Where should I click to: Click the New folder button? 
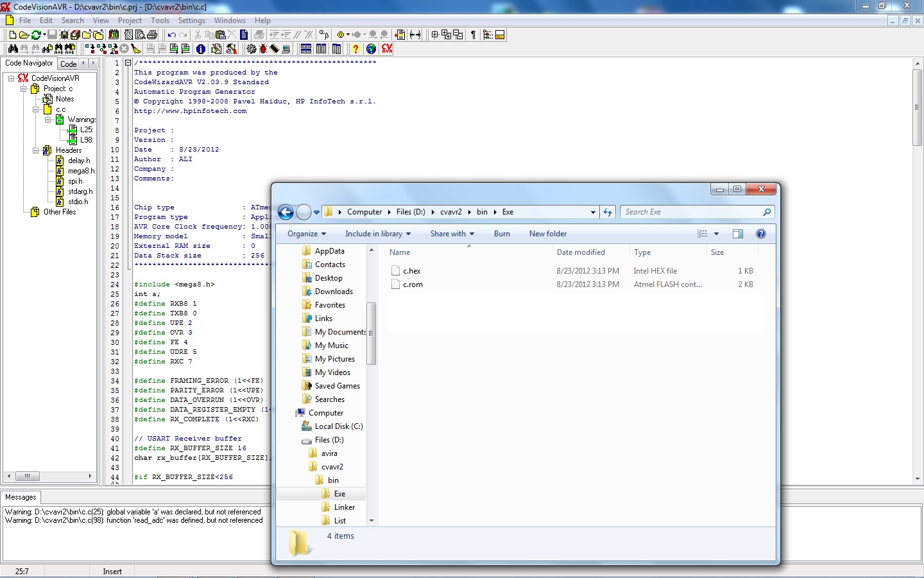click(x=548, y=234)
